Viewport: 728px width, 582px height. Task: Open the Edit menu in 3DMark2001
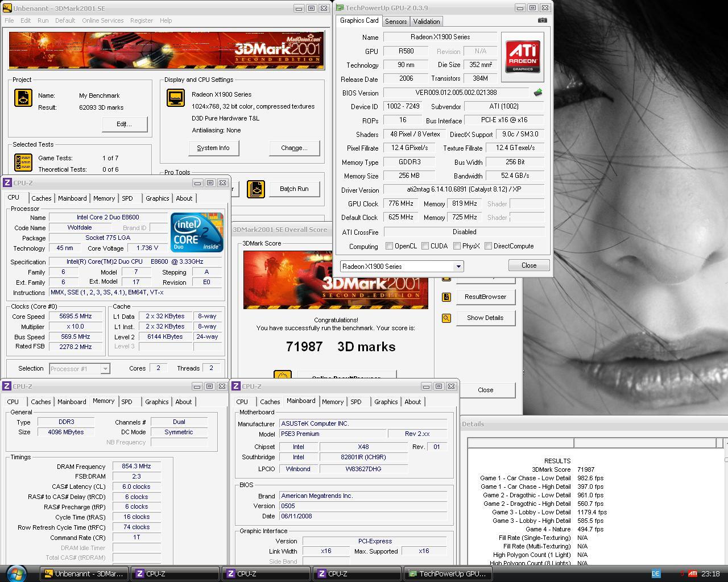coord(26,20)
